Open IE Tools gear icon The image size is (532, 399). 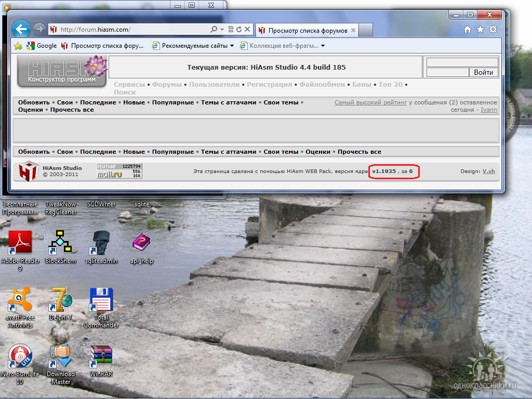(x=493, y=30)
